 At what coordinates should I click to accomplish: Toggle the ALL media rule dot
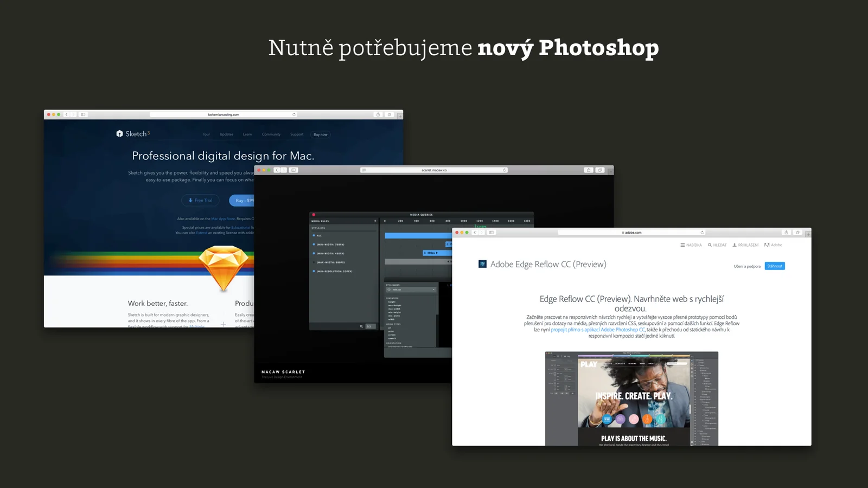314,235
